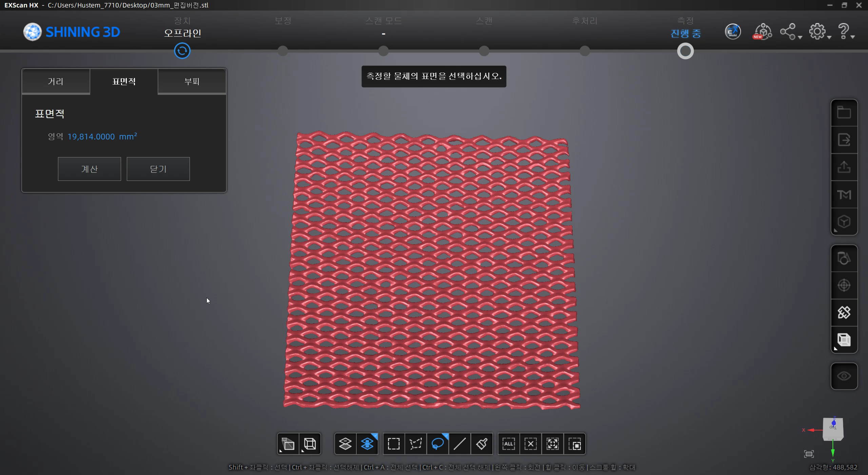The height and width of the screenshot is (475, 868).
Task: Open the settings gear dropdown
Action: pyautogui.click(x=818, y=32)
